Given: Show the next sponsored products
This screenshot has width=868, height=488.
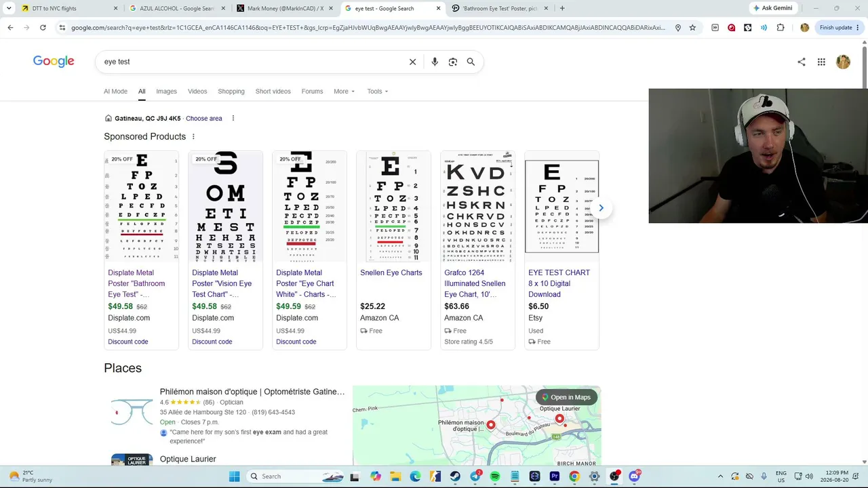Looking at the screenshot, I should (x=601, y=208).
